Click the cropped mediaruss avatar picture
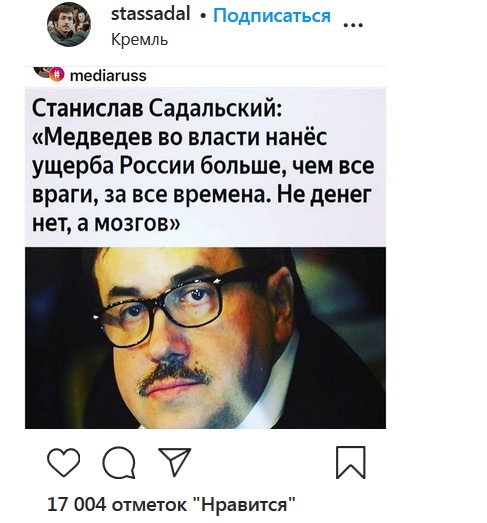Viewport: 487px width, 523px height. 42,72
